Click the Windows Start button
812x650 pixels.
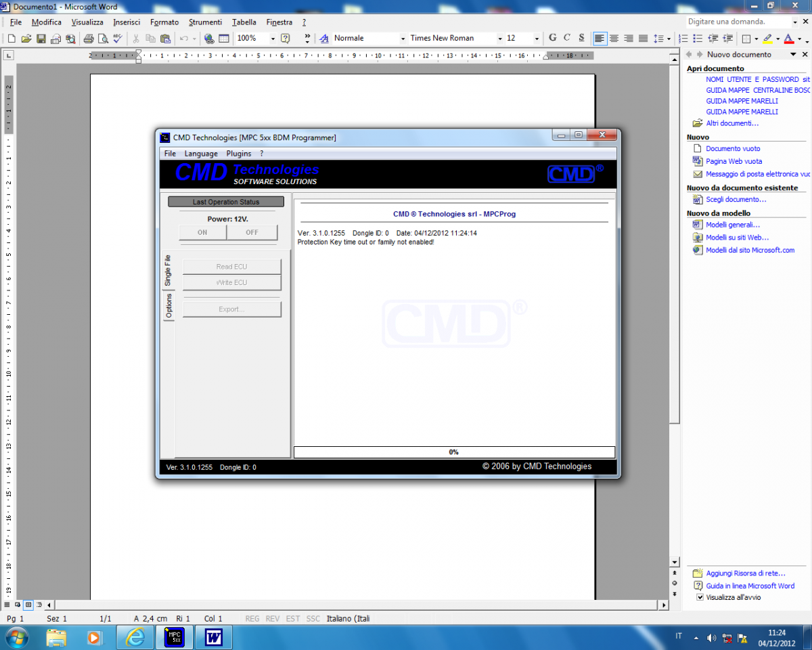pyautogui.click(x=16, y=637)
